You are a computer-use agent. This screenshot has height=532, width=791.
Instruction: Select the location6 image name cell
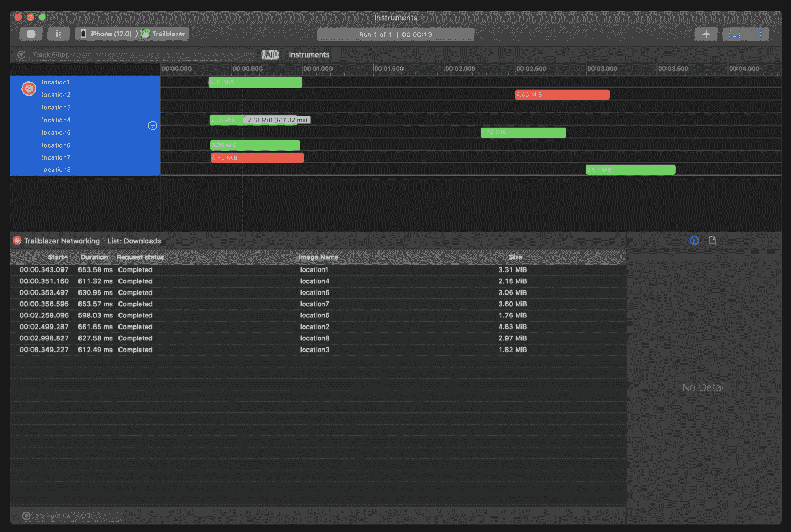tap(315, 293)
